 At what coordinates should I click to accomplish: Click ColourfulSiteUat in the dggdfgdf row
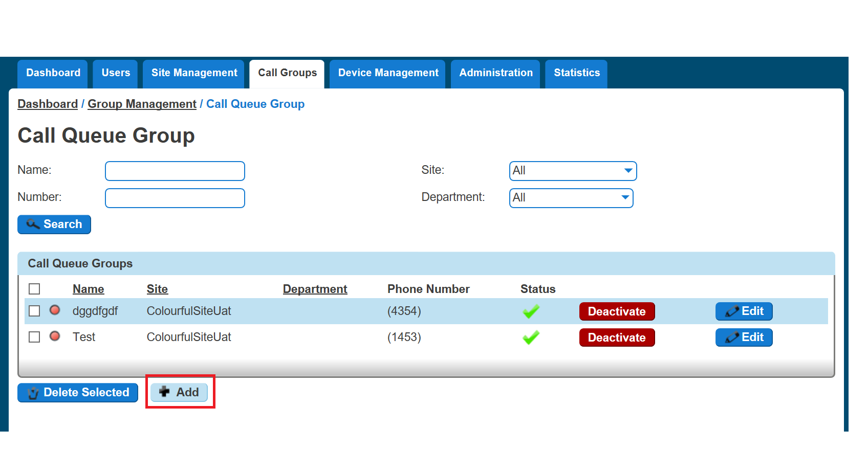pyautogui.click(x=189, y=311)
